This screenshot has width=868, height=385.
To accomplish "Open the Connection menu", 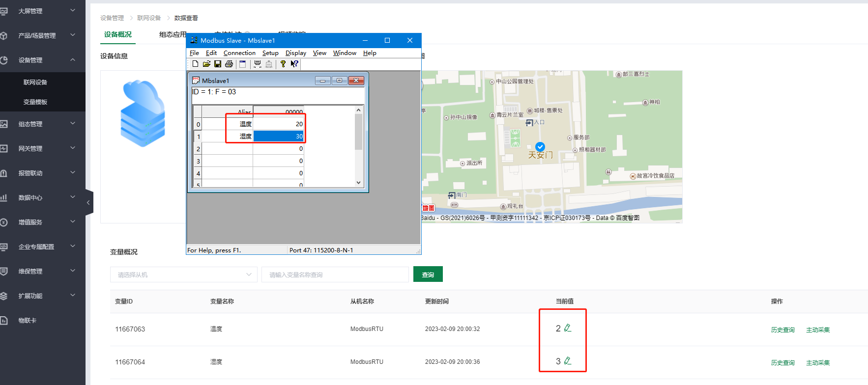I will tap(239, 53).
